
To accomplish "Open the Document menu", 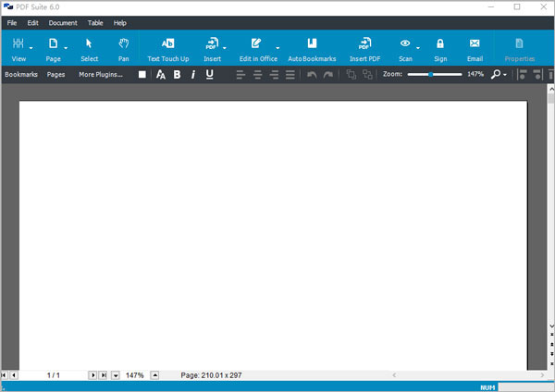I will 63,23.
